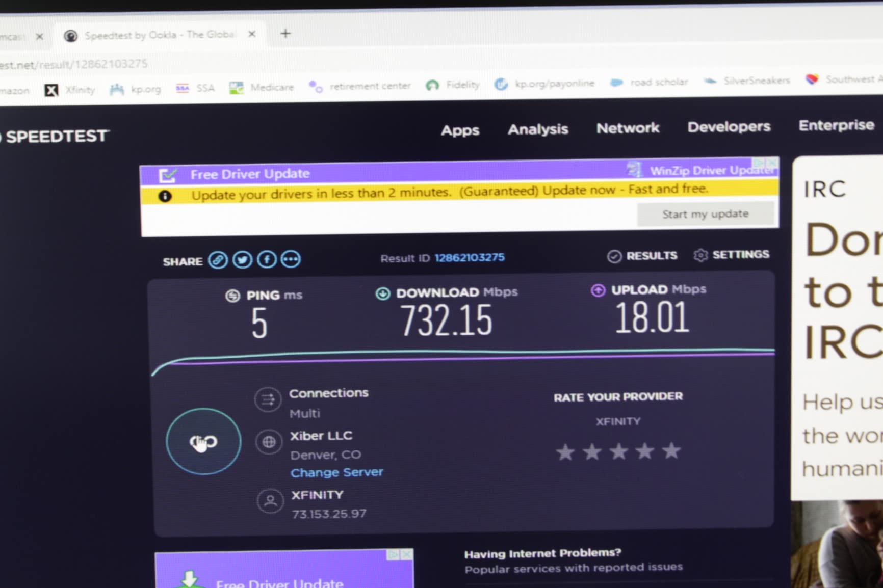Share result on Twitter
The width and height of the screenshot is (883, 588).
pos(242,260)
